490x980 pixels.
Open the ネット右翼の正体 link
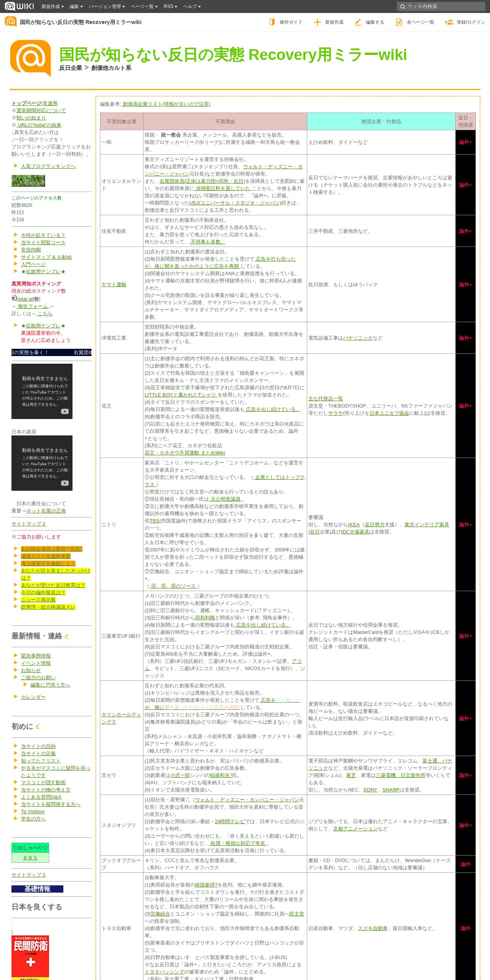46,511
